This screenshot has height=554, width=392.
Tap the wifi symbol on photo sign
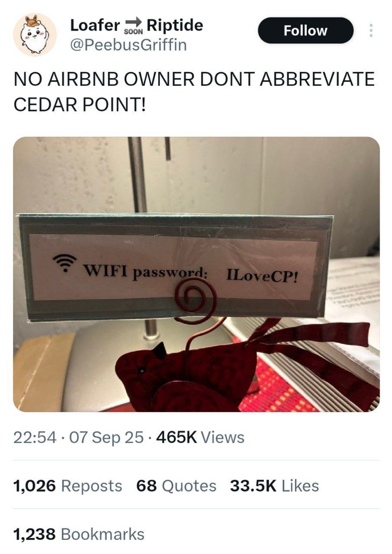coord(64,262)
